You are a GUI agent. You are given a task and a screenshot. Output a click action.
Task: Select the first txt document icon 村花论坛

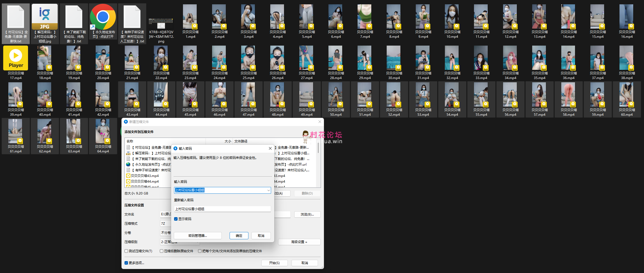[16, 17]
